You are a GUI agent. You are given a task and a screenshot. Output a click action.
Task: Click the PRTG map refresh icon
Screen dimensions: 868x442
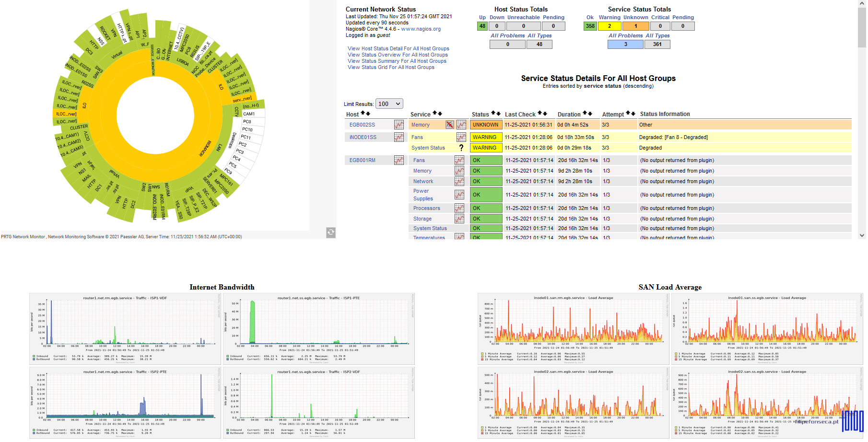(331, 233)
